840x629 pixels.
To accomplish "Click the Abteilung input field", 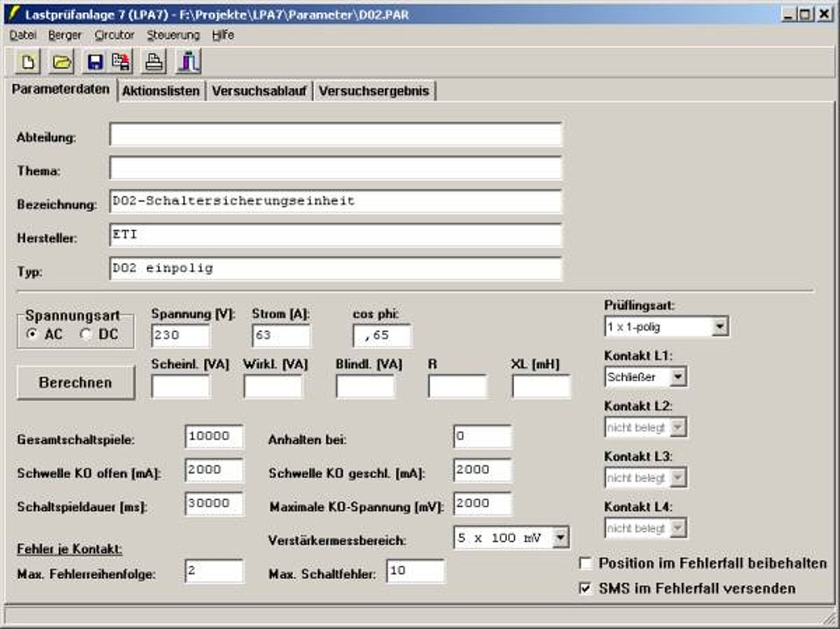I will (x=336, y=134).
